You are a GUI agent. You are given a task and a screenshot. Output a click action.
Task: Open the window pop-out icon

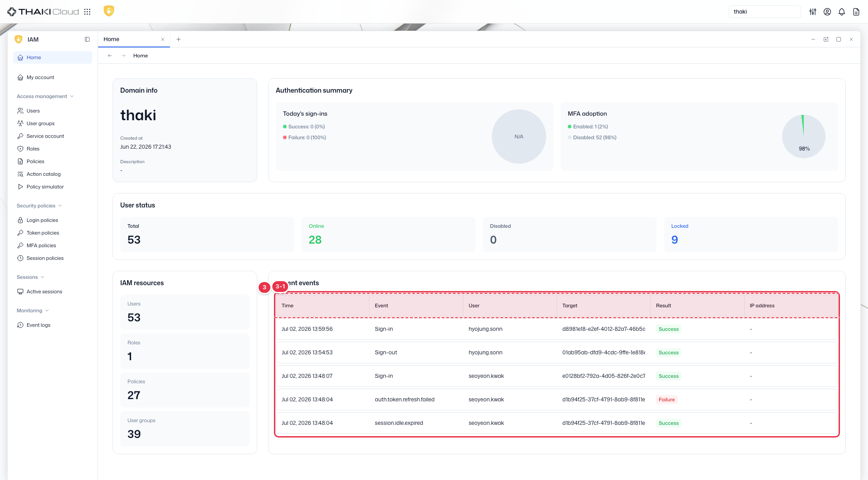click(826, 39)
